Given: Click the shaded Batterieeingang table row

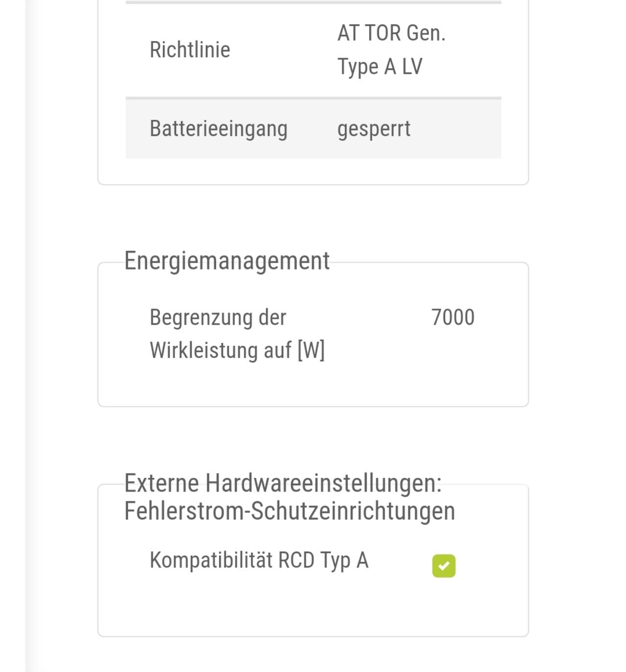Looking at the screenshot, I should (313, 129).
